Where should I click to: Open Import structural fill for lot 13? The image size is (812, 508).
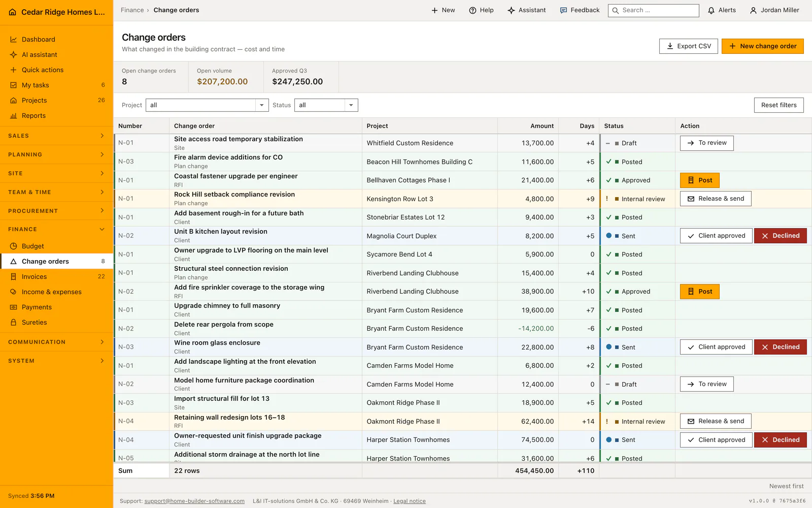463,403
